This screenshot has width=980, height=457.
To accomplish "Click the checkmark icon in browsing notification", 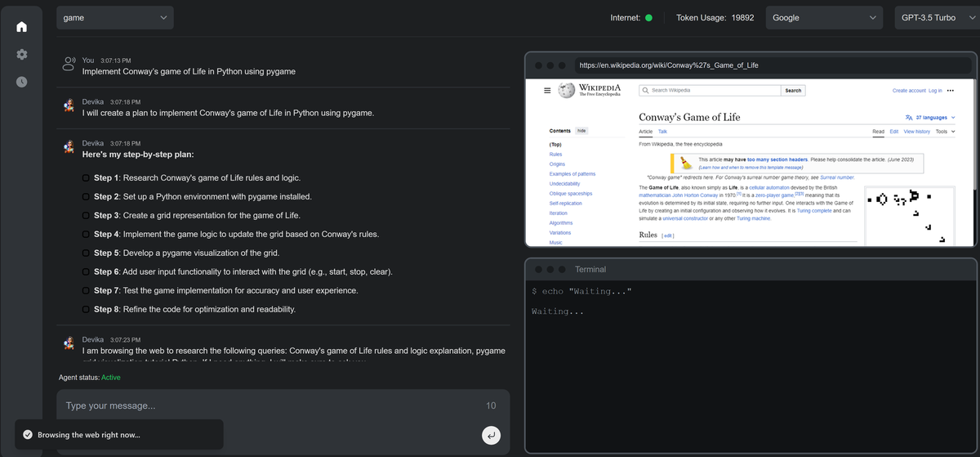I will [x=28, y=435].
